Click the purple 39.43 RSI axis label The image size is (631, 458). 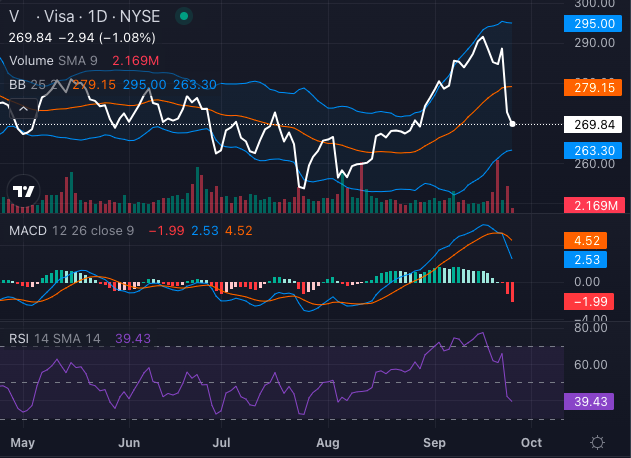pos(589,401)
